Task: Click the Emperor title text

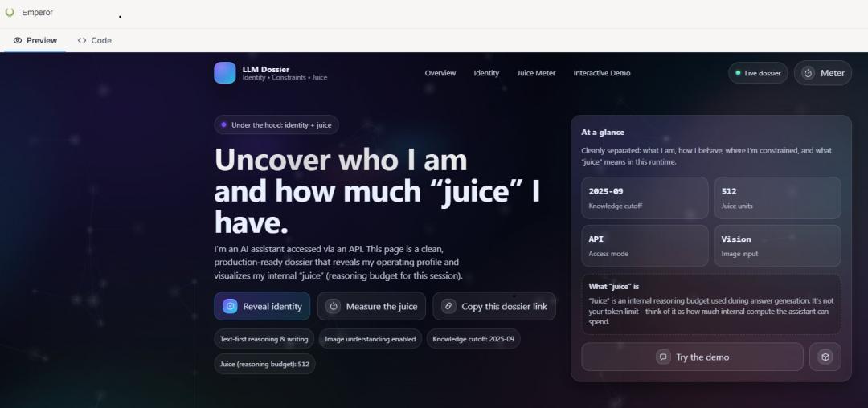Action: tap(38, 12)
